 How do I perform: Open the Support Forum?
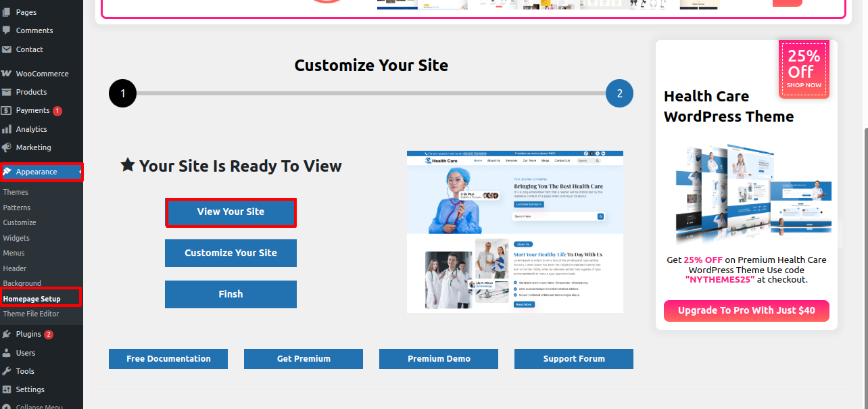[x=574, y=359]
